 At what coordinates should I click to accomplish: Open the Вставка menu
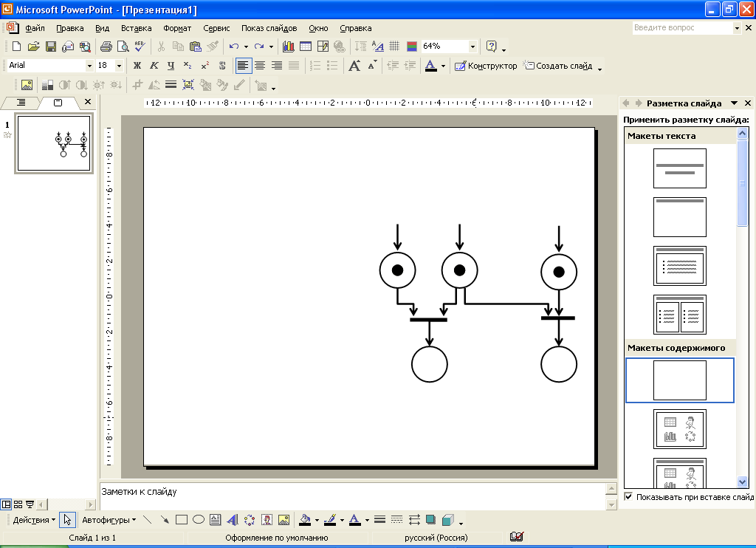[136, 28]
